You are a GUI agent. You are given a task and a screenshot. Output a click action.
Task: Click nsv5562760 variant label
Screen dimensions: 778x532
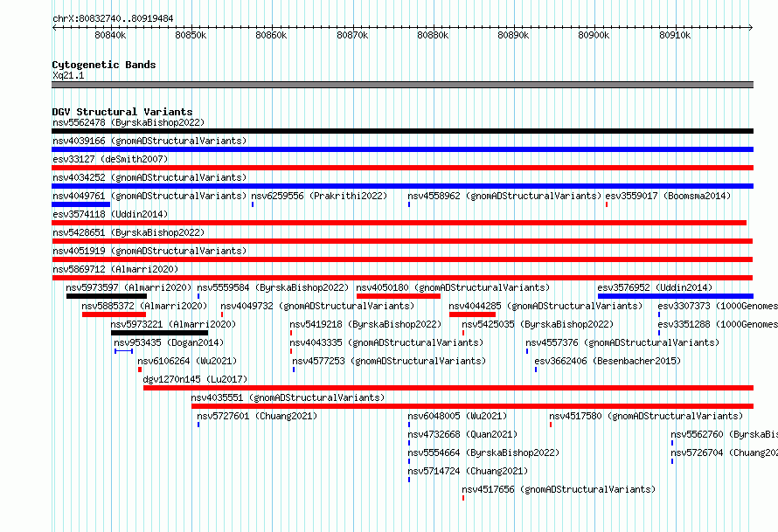point(724,434)
